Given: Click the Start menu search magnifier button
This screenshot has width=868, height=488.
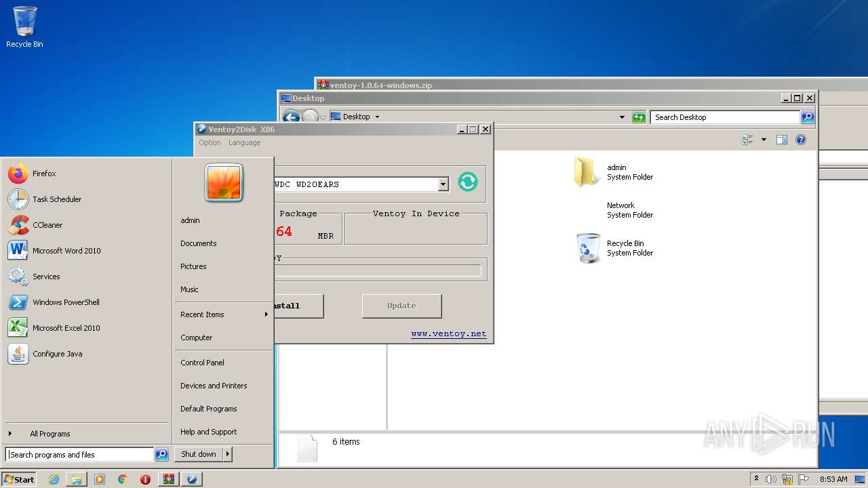Looking at the screenshot, I should pos(161,455).
